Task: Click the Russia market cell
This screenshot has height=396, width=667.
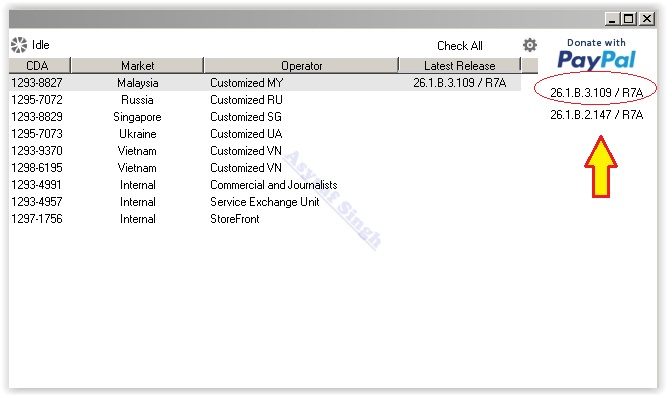Action: point(137,100)
